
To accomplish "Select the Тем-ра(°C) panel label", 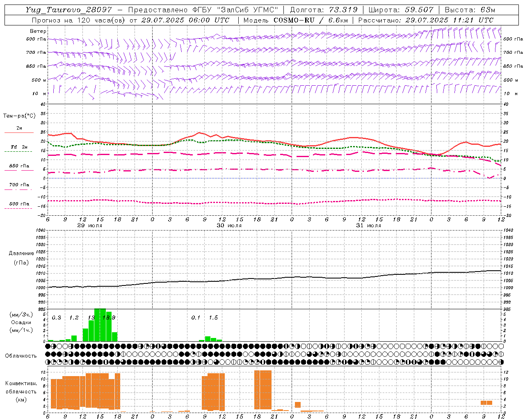I will tap(19, 116).
